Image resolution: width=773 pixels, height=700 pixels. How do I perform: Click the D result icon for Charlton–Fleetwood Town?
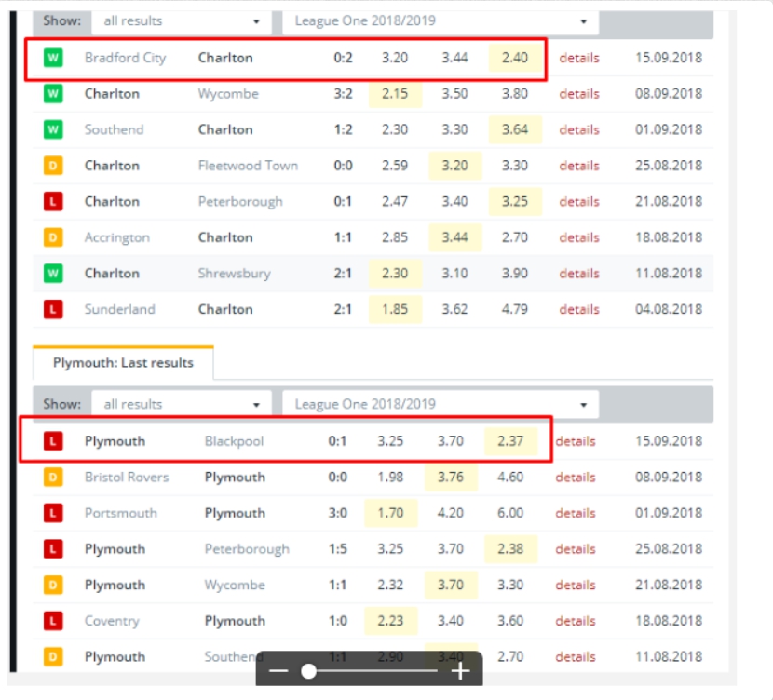click(x=53, y=166)
